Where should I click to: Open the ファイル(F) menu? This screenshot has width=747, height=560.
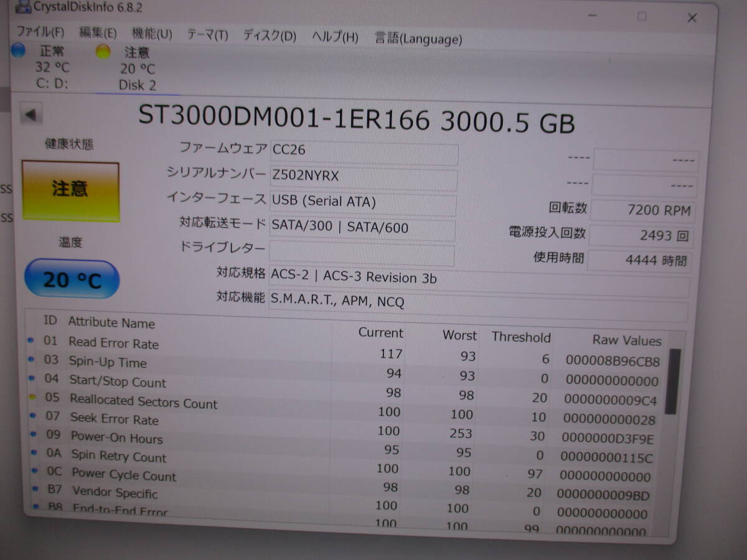tap(40, 31)
